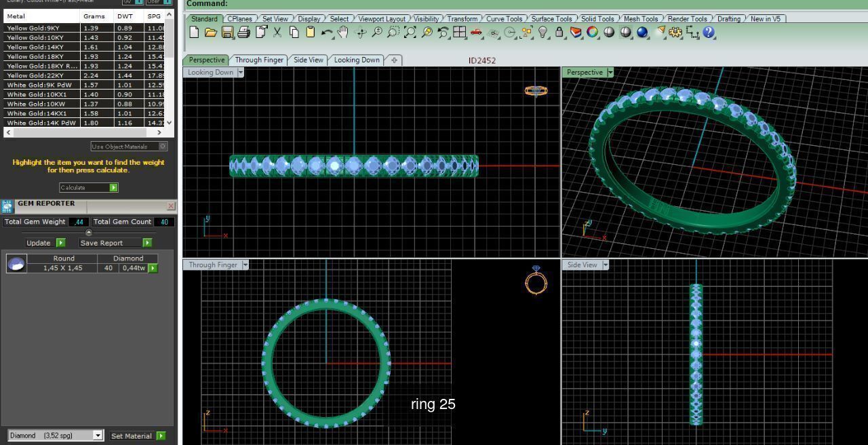The height and width of the screenshot is (445, 868).
Task: Open Help with the question mark icon
Action: tap(709, 32)
